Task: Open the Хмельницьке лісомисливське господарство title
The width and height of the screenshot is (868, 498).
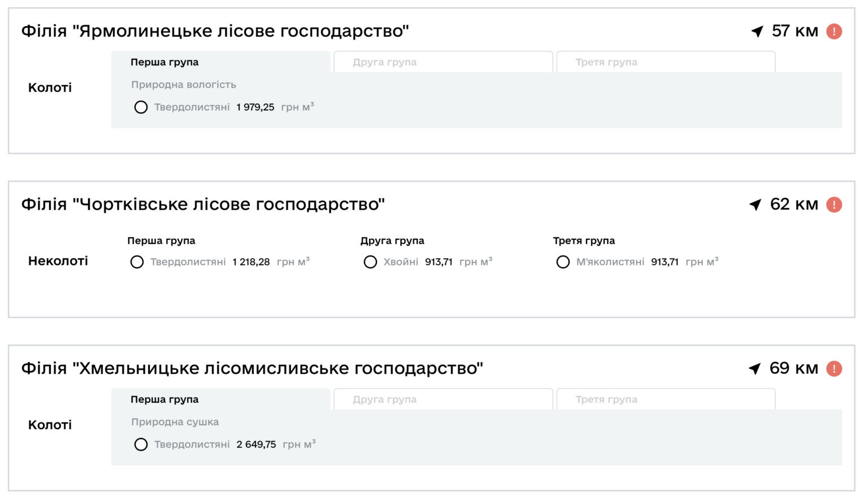Action: (252, 369)
